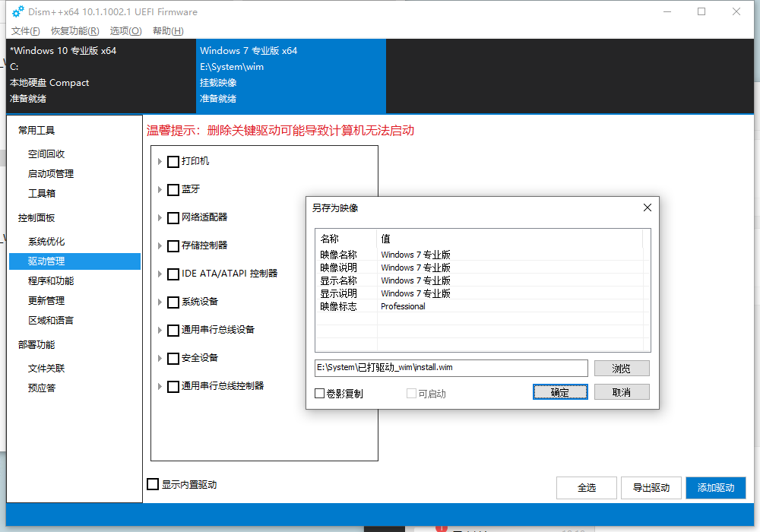Select the 映像标志 Professional value
This screenshot has height=532, width=760.
[x=403, y=307]
